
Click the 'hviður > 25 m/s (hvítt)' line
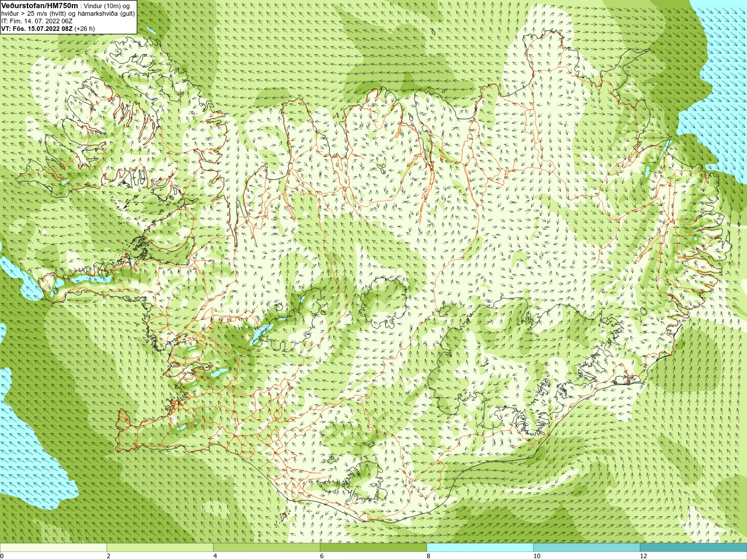click(33, 13)
